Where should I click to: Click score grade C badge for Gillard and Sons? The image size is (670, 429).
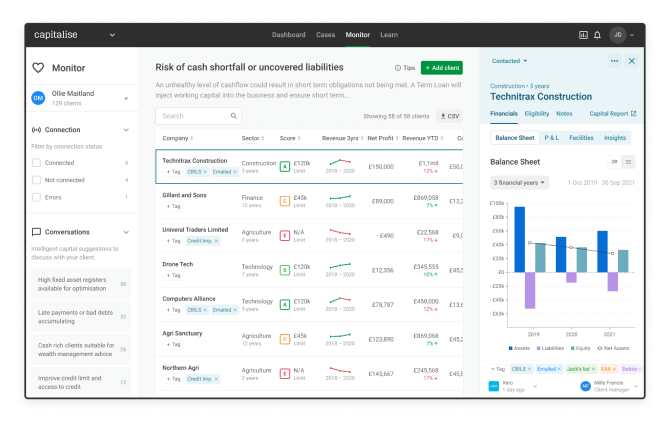point(285,201)
